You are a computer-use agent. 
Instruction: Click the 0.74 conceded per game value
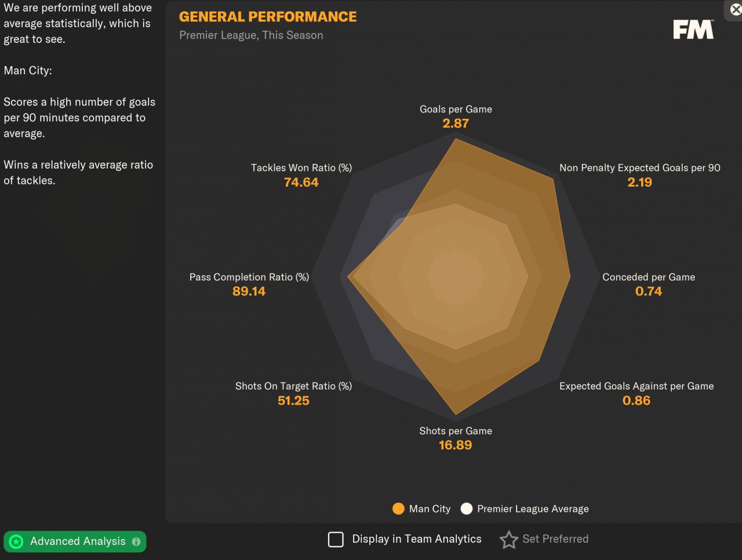pyautogui.click(x=648, y=292)
